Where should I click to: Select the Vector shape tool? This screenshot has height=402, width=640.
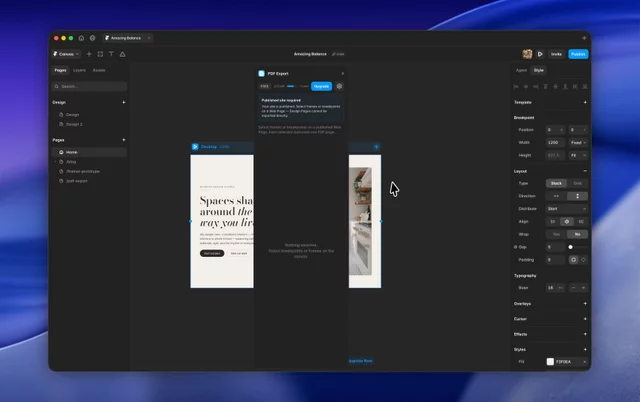122,54
